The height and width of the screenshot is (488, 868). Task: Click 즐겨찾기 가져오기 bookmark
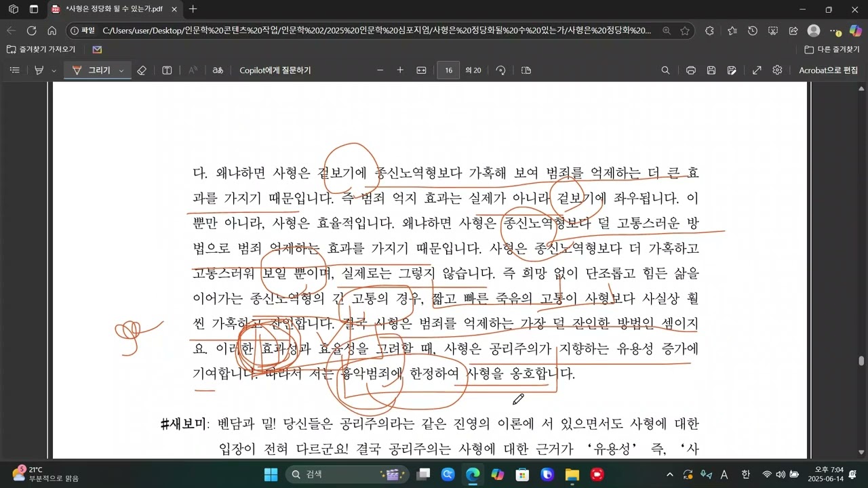pos(41,49)
